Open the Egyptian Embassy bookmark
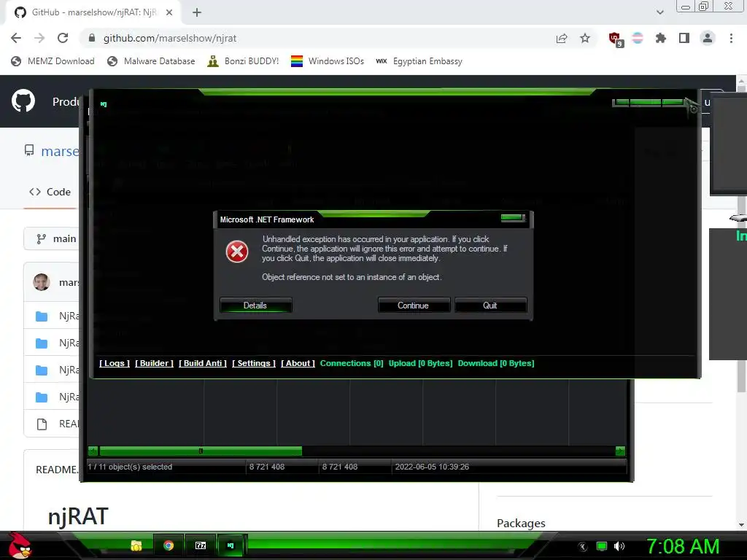Screen dimensions: 747x560 pyautogui.click(x=419, y=61)
